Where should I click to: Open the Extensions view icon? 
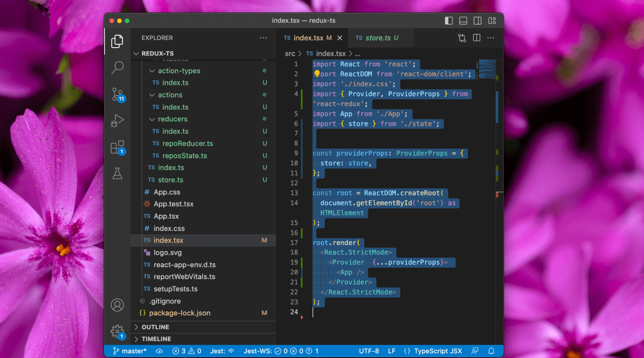[x=117, y=147]
